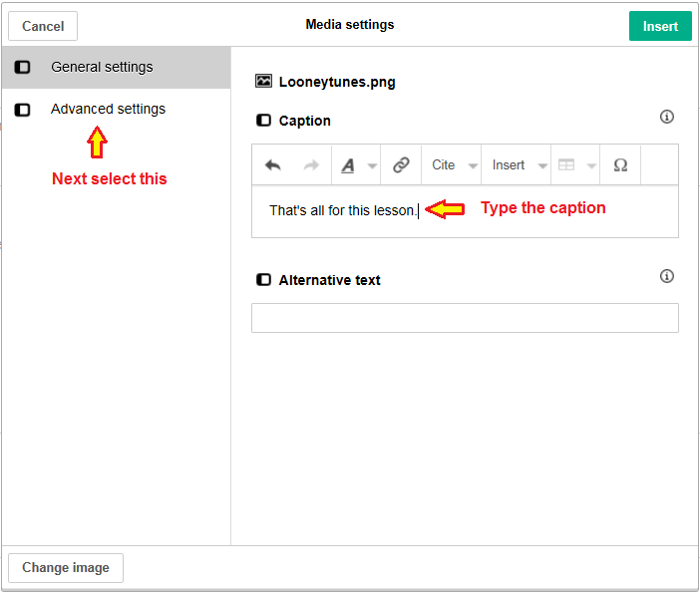Expand the Insert dropdown in toolbar
The width and height of the screenshot is (700, 595).
click(x=519, y=165)
